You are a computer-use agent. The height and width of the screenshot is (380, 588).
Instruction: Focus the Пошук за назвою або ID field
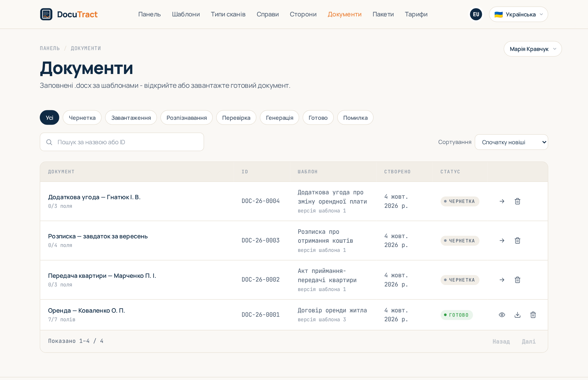click(x=122, y=142)
